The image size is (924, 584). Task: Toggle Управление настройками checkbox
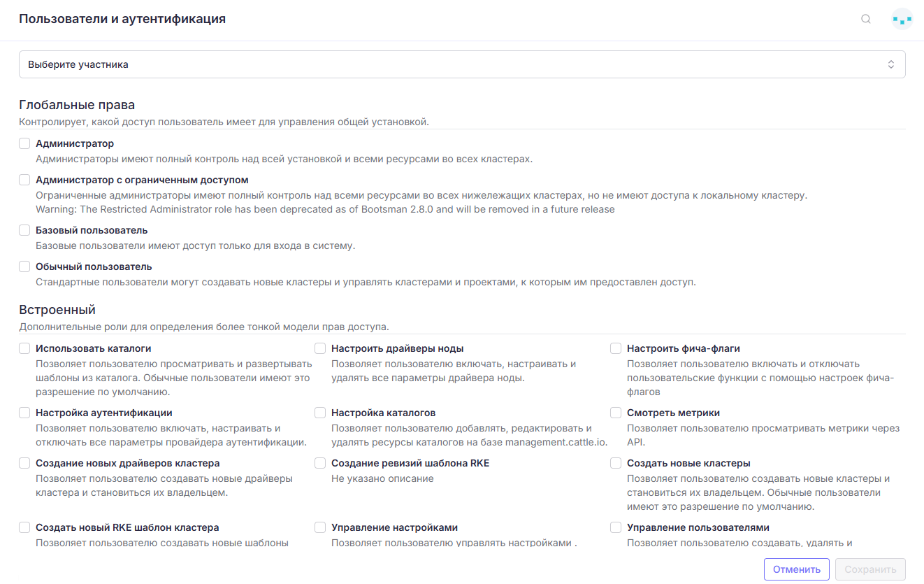320,527
